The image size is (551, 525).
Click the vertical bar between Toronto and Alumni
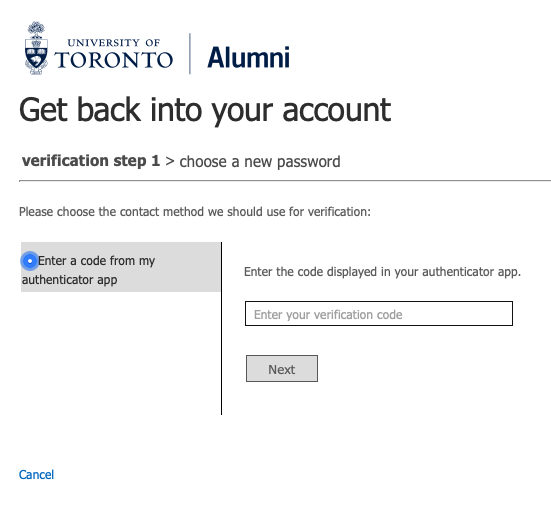tap(190, 53)
